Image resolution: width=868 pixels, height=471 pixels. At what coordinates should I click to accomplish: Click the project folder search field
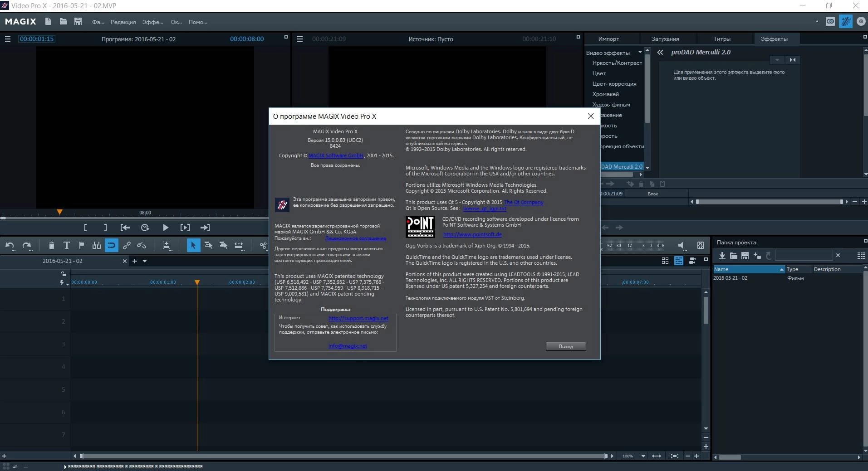tap(804, 255)
